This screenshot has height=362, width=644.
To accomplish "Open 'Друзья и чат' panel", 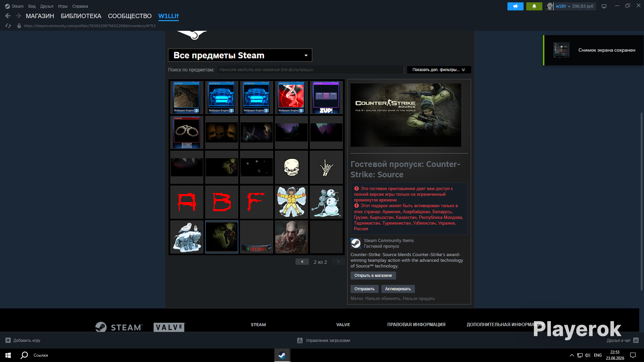I will pos(623,340).
